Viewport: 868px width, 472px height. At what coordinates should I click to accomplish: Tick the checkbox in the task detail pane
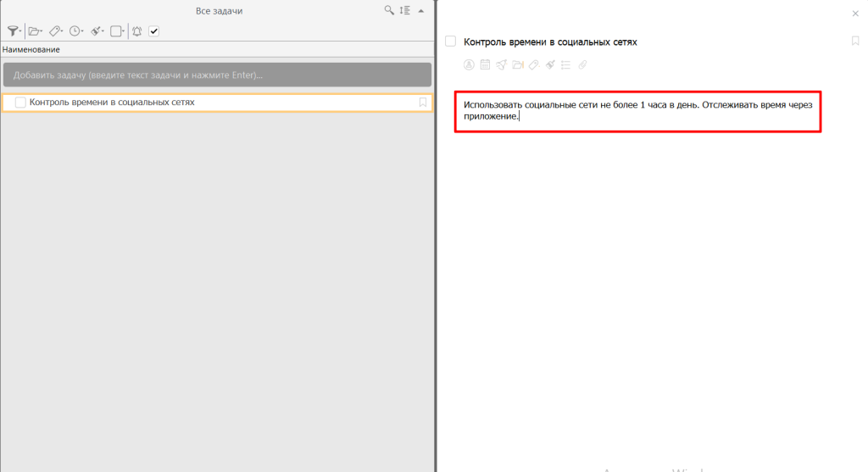[451, 42]
